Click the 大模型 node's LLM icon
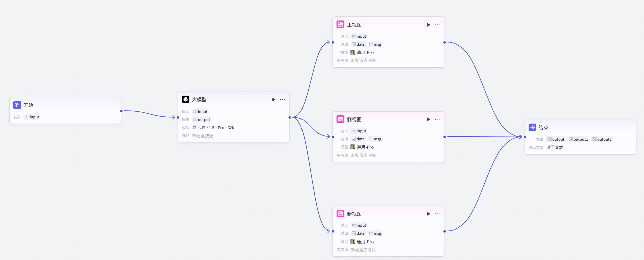 point(186,99)
